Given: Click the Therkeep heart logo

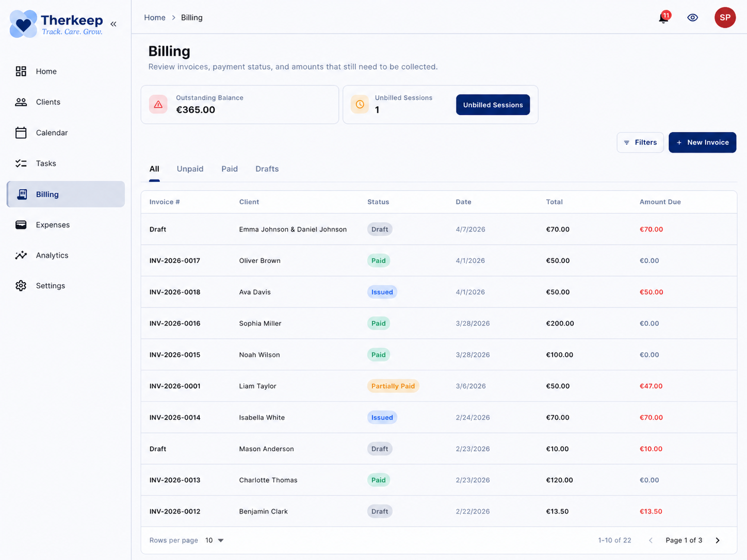Looking at the screenshot, I should click(x=23, y=23).
